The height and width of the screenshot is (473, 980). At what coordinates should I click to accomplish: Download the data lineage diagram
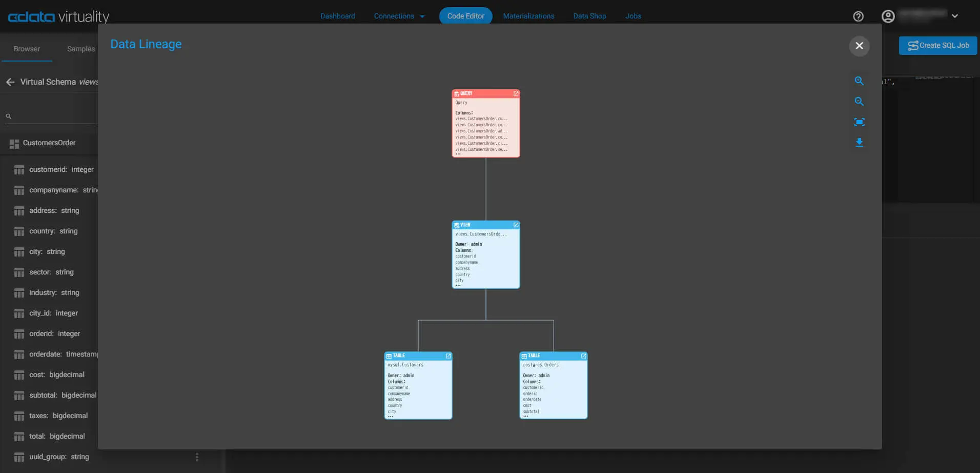pos(859,143)
